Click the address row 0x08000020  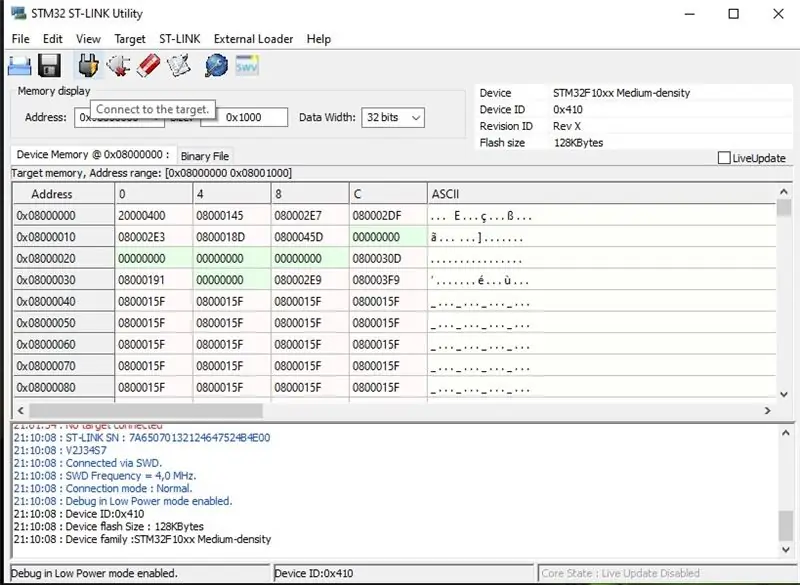[x=63, y=259]
